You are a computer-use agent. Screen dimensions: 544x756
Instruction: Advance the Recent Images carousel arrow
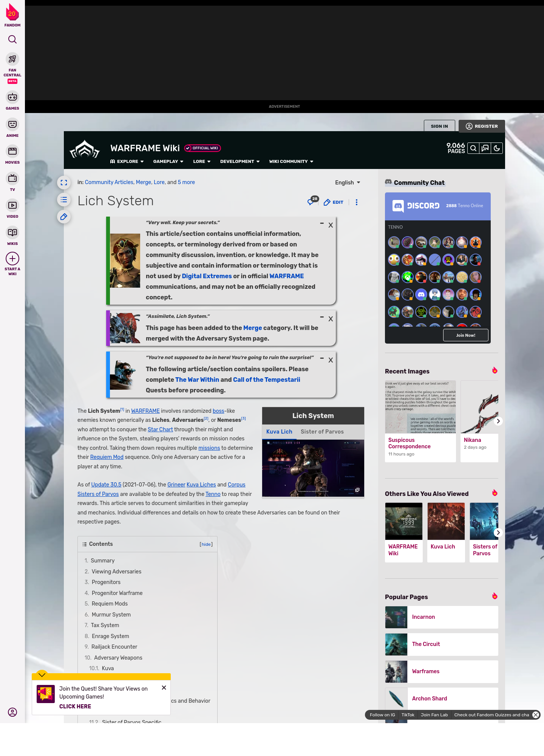coord(498,421)
